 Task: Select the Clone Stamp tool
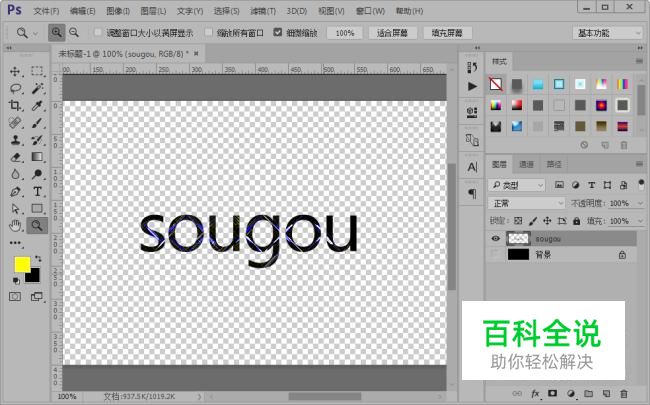(15, 140)
